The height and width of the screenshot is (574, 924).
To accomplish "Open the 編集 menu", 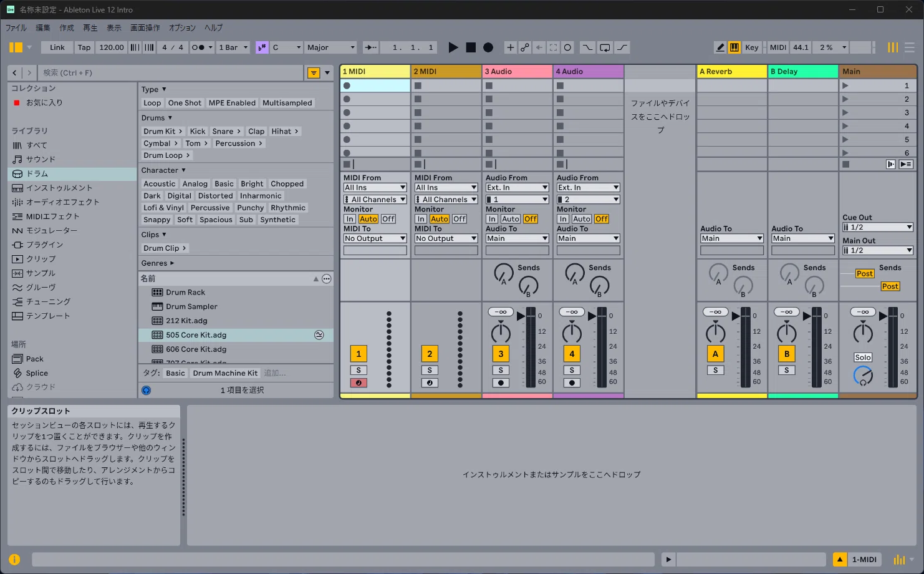I will click(x=43, y=27).
